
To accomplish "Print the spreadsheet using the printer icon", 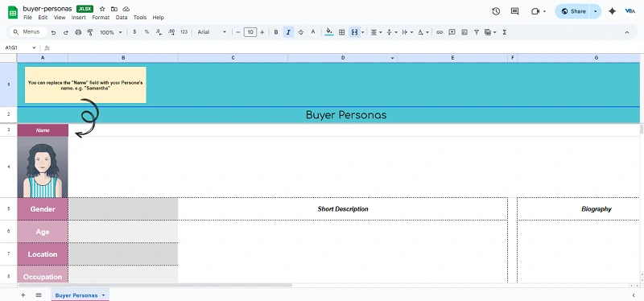I will [78, 32].
